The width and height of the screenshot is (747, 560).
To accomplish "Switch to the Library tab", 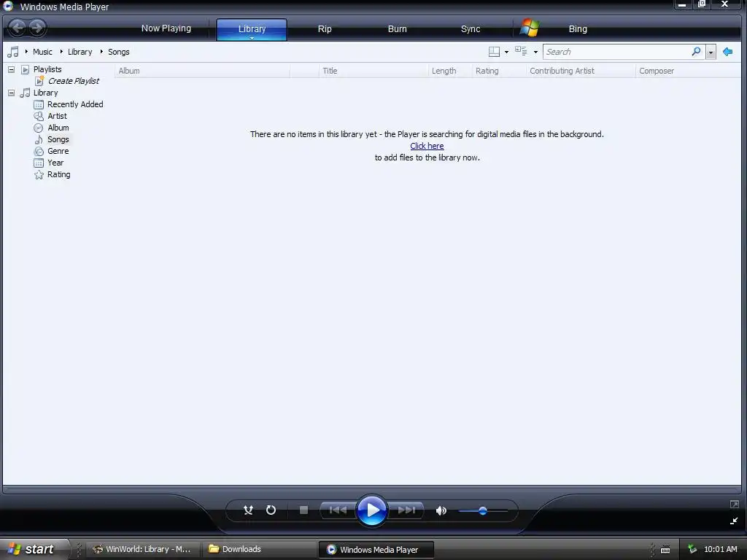I will [x=252, y=29].
